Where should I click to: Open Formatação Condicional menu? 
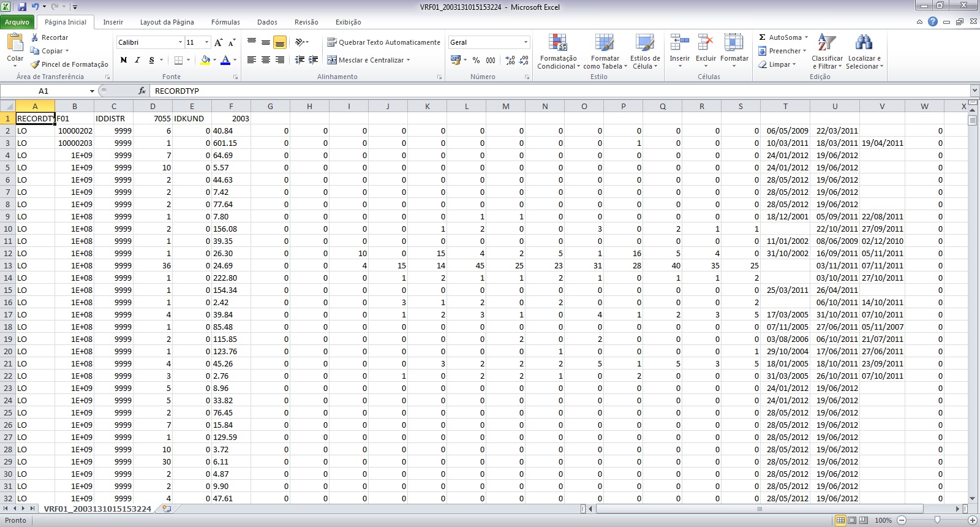pyautogui.click(x=558, y=51)
